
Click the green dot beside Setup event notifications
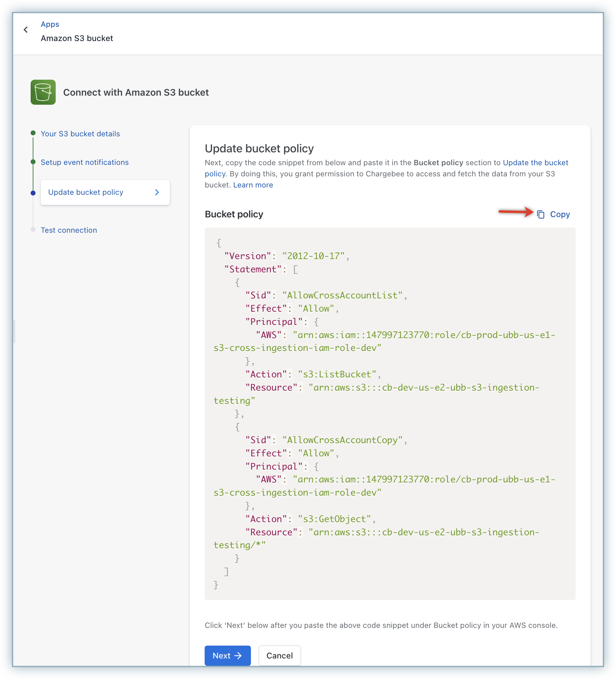pos(33,162)
